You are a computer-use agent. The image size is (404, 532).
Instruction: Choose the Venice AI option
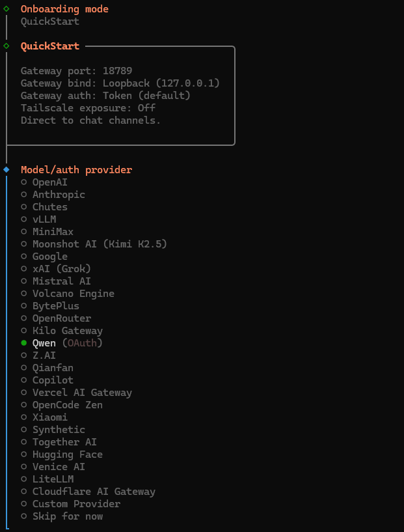(x=53, y=467)
